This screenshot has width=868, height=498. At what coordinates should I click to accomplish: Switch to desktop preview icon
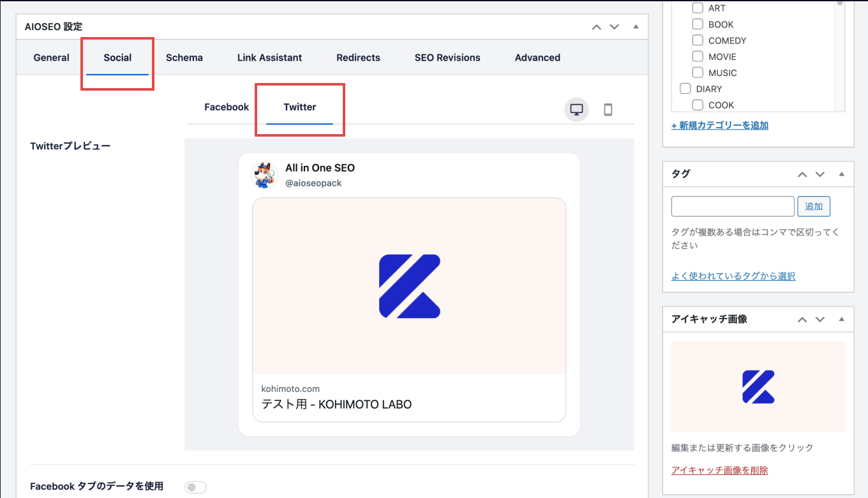point(576,110)
